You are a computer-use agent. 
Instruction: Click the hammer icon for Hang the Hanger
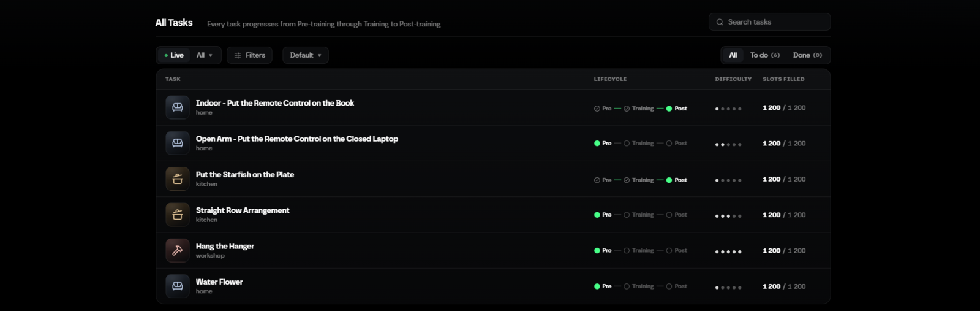[x=178, y=250]
